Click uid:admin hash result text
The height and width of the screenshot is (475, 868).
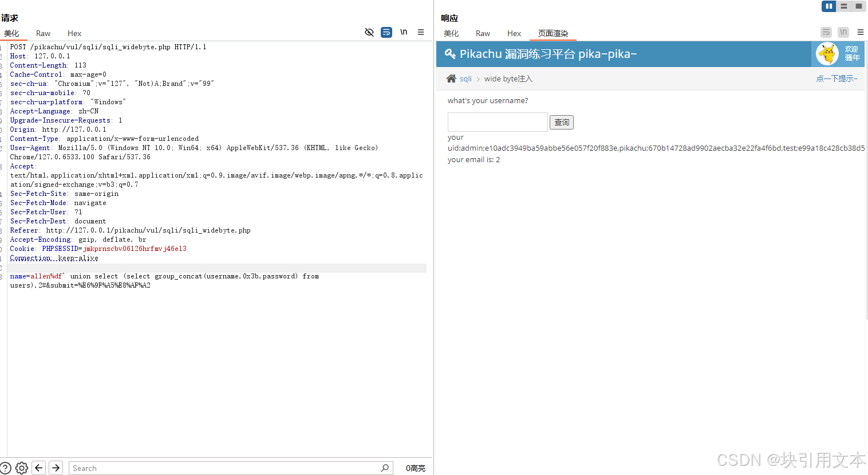click(656, 148)
